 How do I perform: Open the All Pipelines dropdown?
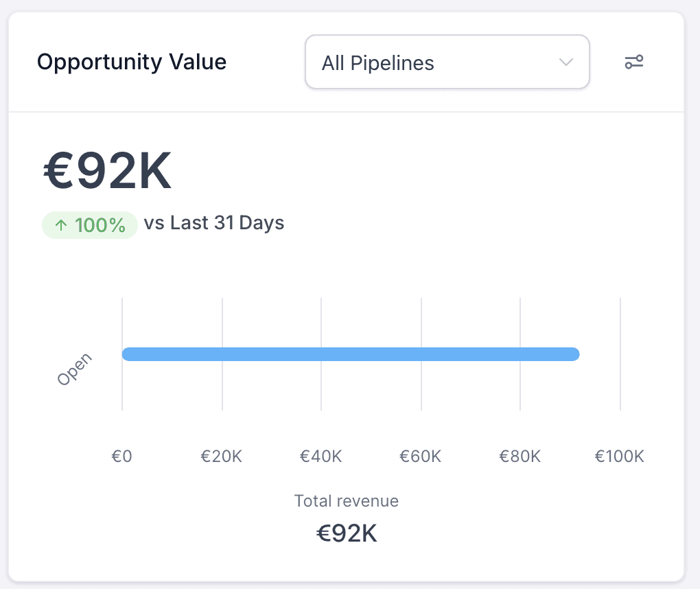coord(447,63)
